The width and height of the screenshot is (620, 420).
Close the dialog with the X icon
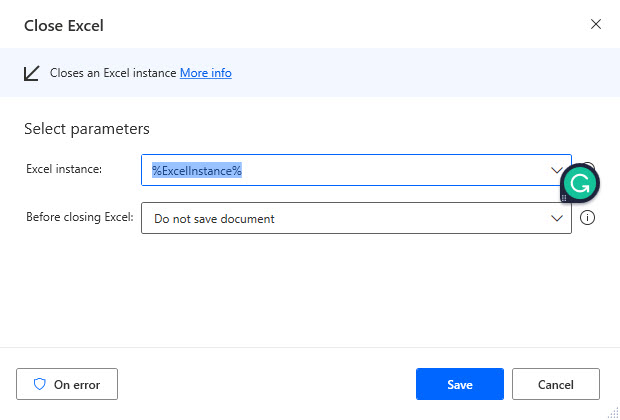click(x=596, y=24)
